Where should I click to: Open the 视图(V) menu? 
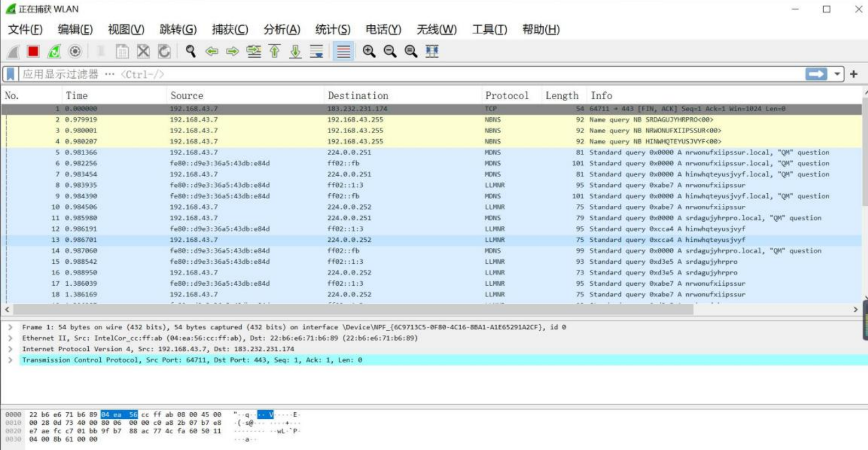126,30
